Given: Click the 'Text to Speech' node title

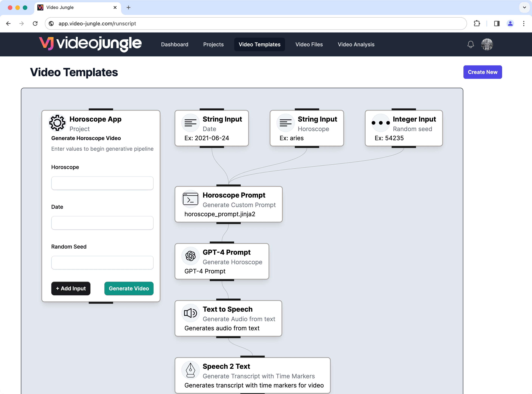Looking at the screenshot, I should point(228,309).
